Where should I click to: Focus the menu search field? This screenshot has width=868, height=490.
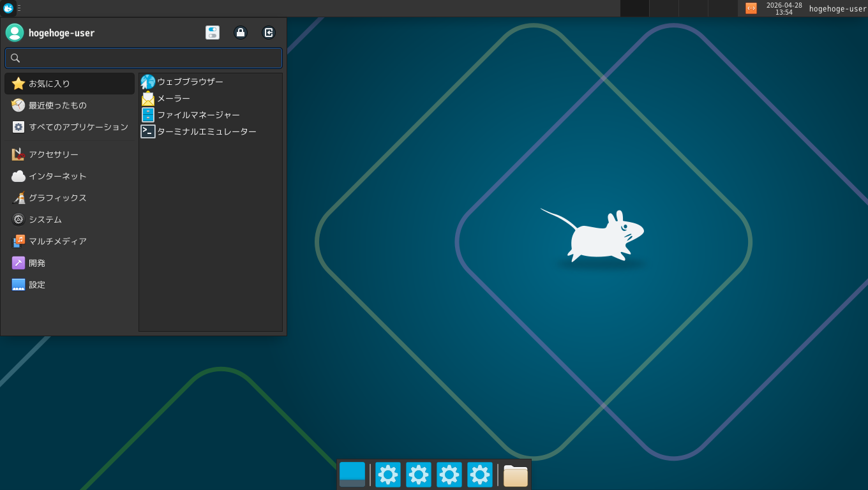pos(144,58)
